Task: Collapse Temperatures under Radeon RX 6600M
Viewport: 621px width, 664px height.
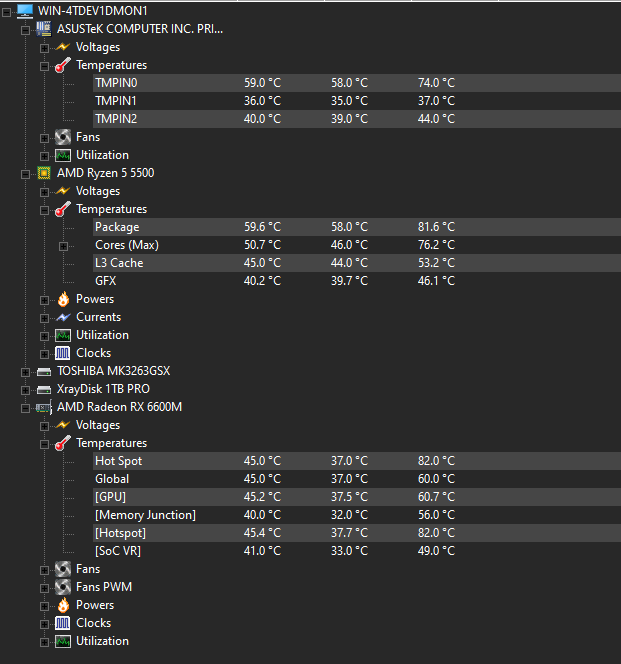Action: [44, 444]
